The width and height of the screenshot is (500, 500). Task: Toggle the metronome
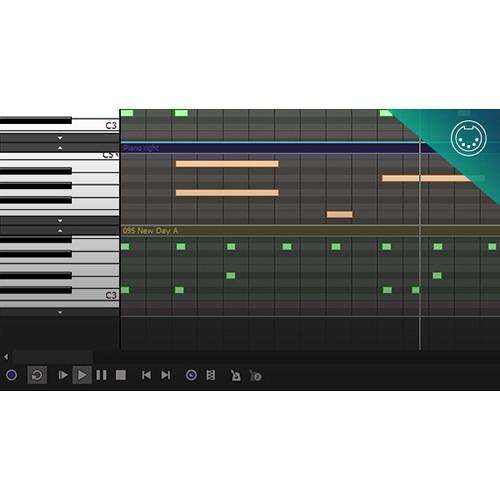tap(235, 375)
